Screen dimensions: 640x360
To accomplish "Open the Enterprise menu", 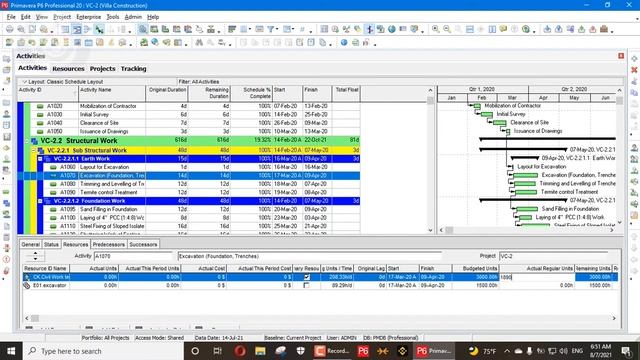I will tap(89, 17).
